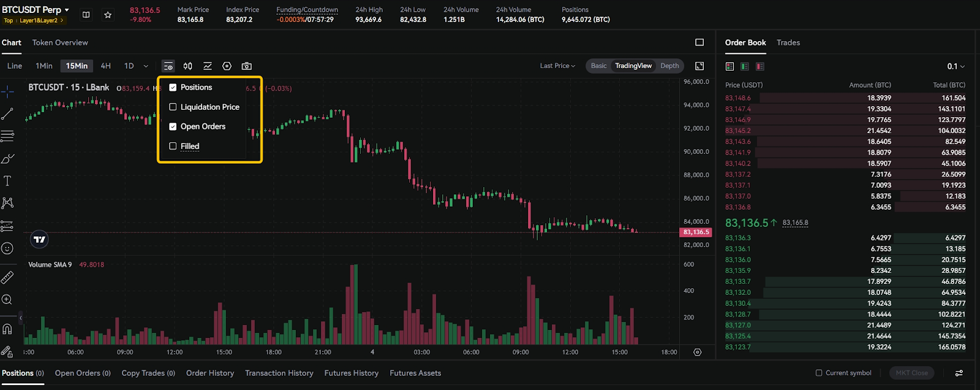Viewport: 980px width, 390px height.
Task: Open the 0.1 price grouping dropdown
Action: pyautogui.click(x=956, y=66)
